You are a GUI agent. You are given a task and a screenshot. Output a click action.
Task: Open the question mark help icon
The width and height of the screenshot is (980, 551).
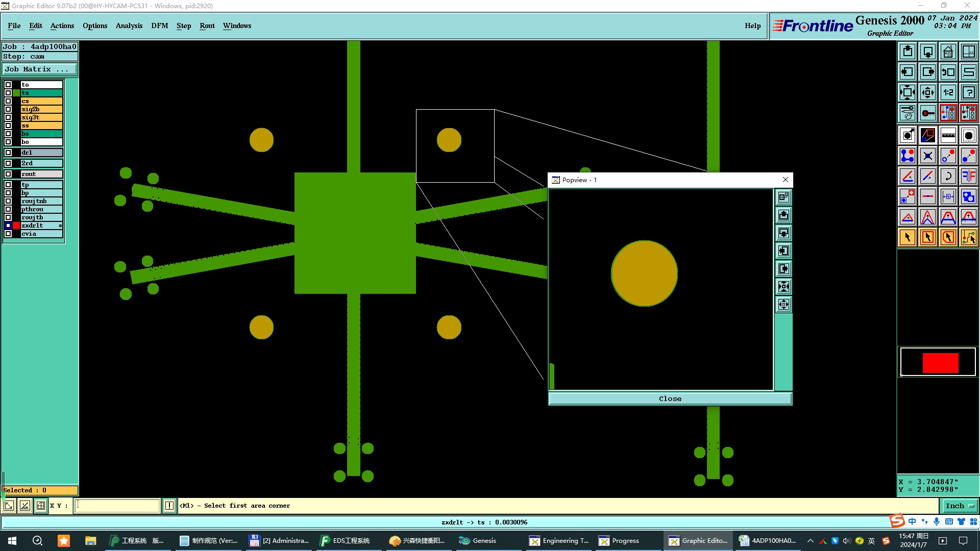point(968,92)
